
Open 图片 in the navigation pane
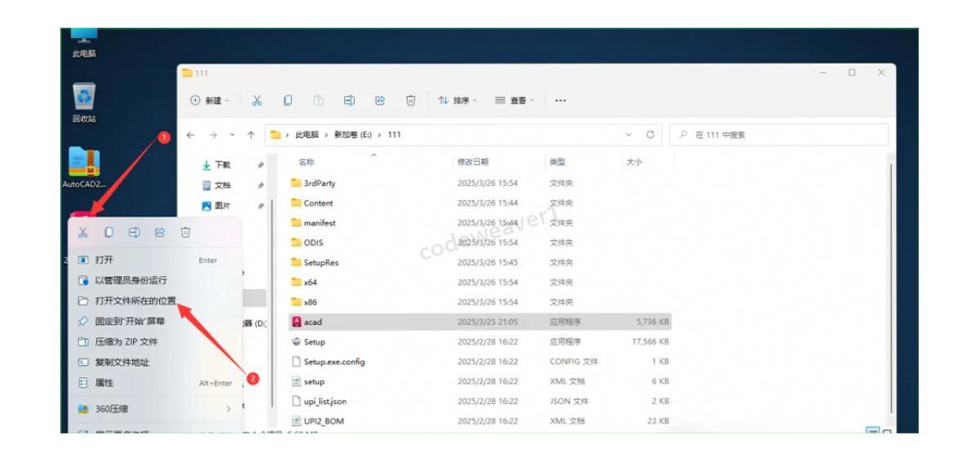point(223,206)
